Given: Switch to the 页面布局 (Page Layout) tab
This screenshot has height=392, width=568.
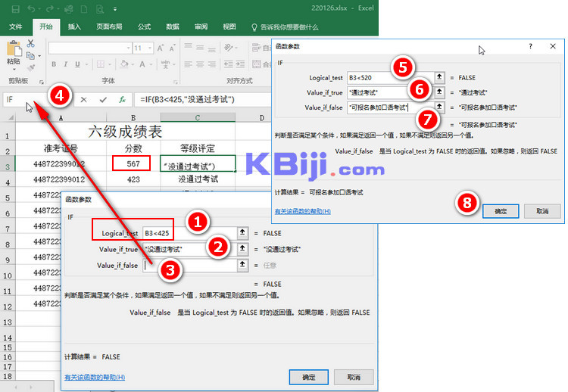Looking at the screenshot, I should point(109,26).
